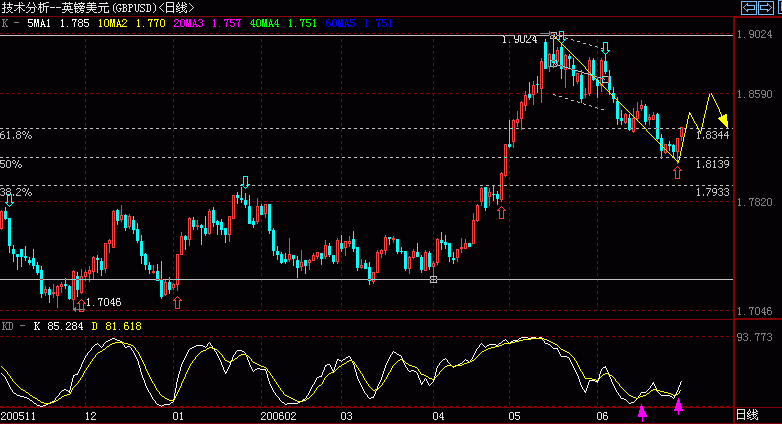Click the right arrow navigation icon
Viewport: 782px width, 424px height.
[x=766, y=7]
